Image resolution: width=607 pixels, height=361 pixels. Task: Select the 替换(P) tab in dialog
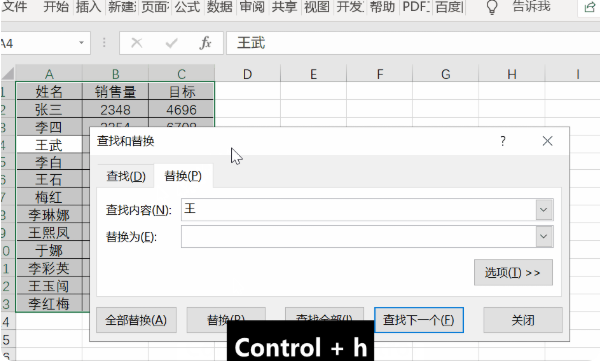pos(183,176)
